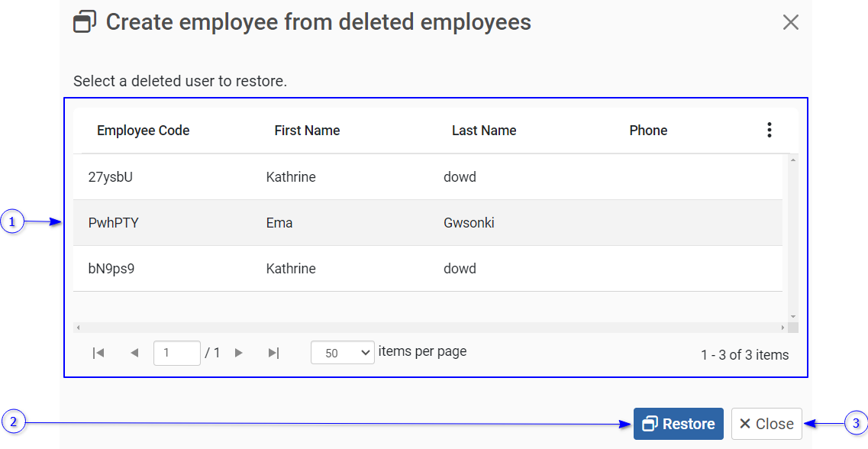The image size is (868, 449).
Task: Click the vertical scrollbar down arrow
Action: (x=793, y=316)
